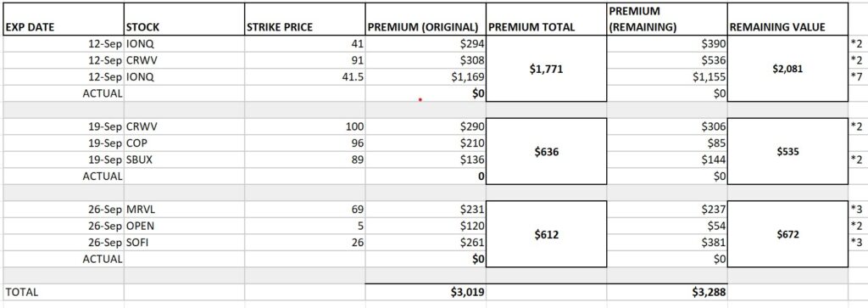The height and width of the screenshot is (308, 868).
Task: Click the $3,019 total original premium cell
Action: pos(426,293)
